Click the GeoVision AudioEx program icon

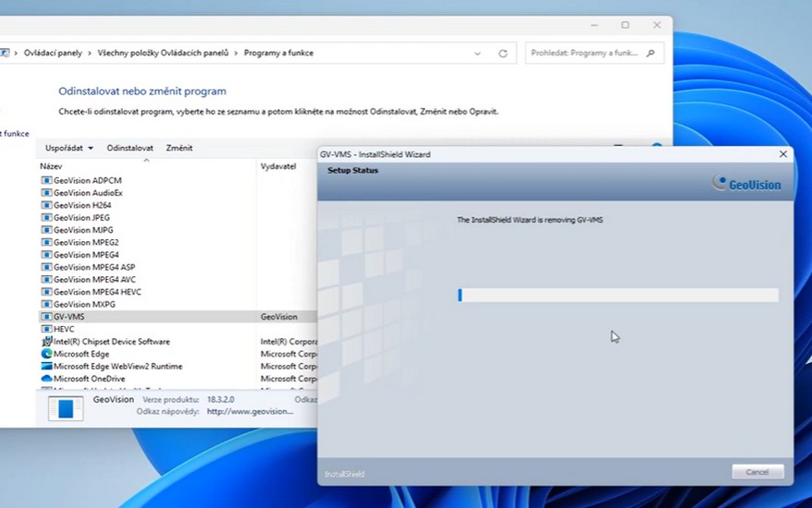click(x=46, y=193)
